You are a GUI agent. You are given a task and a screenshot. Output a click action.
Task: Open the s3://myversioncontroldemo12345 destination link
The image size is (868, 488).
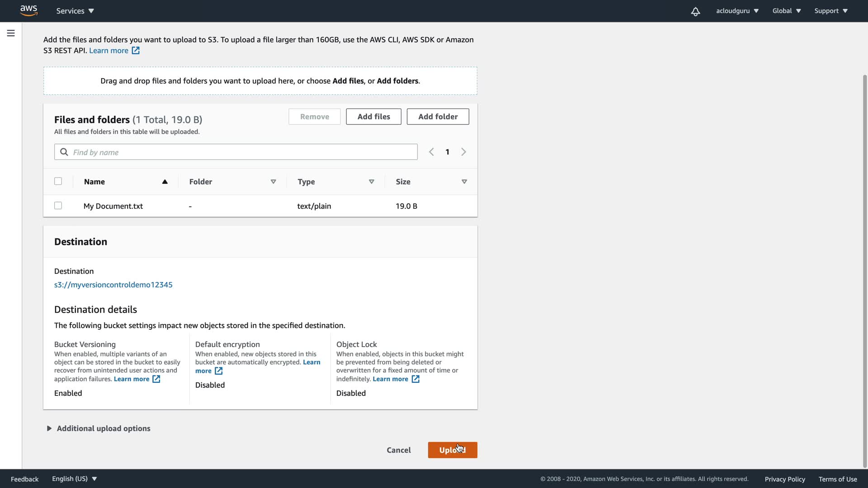tap(113, 285)
